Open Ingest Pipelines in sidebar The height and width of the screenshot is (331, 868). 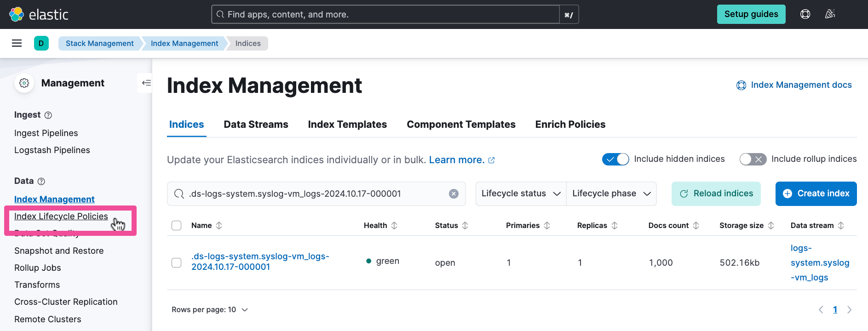point(46,133)
